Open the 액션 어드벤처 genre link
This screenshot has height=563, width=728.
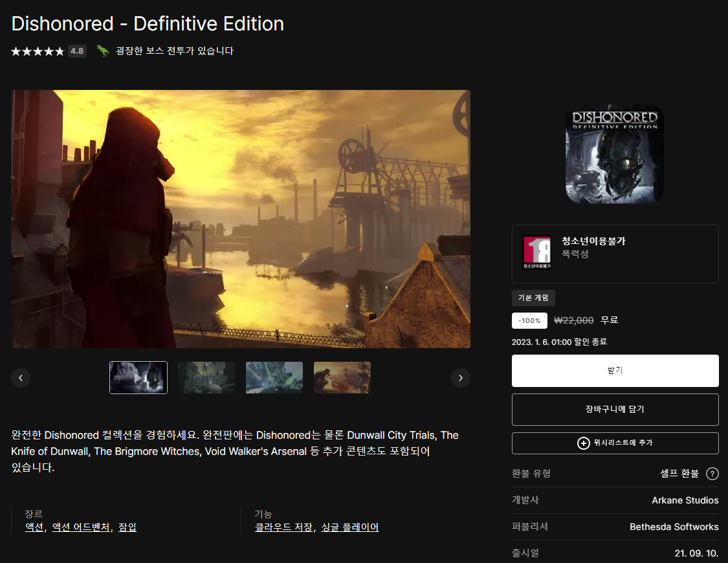click(81, 527)
